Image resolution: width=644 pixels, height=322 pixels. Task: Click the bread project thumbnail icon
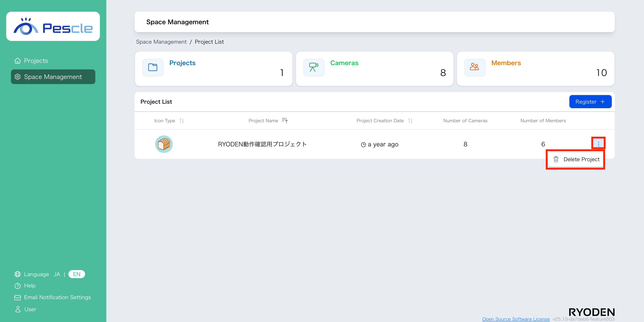point(164,144)
